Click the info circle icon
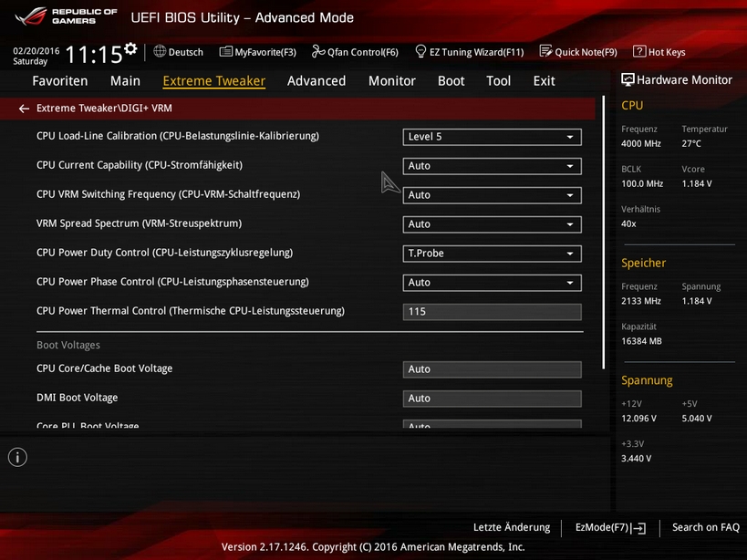Viewport: 747px width, 560px height. [x=17, y=457]
